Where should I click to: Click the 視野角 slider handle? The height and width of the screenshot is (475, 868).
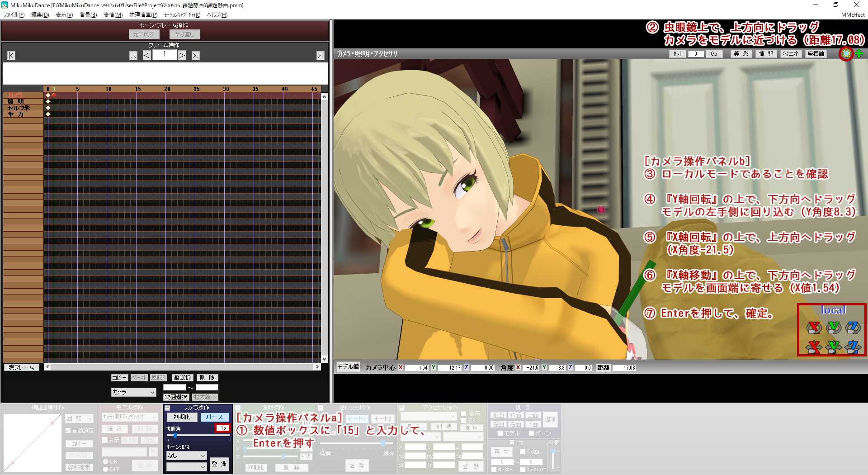coord(175,436)
